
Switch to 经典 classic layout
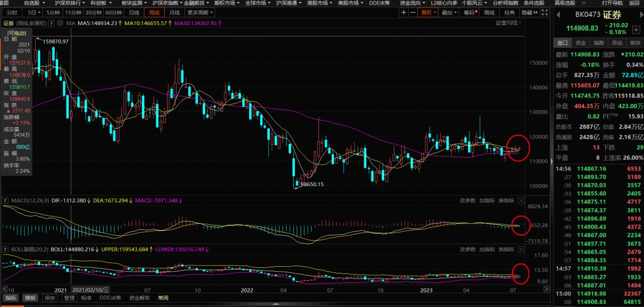[x=509, y=13]
